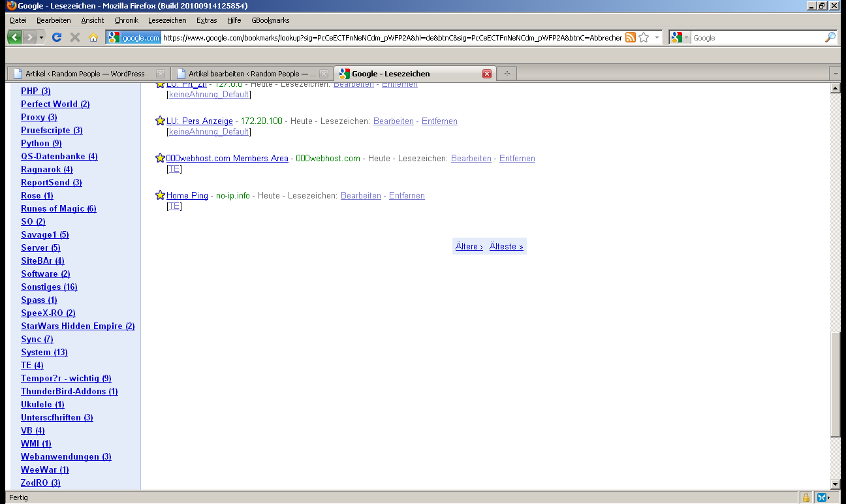Click the vertical scrollbar down arrow
This screenshot has height=504, width=846.
tap(835, 484)
